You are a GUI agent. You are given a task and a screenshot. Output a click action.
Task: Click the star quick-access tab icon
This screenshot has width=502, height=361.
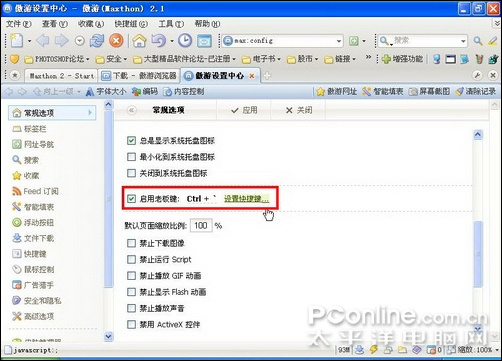(15, 75)
